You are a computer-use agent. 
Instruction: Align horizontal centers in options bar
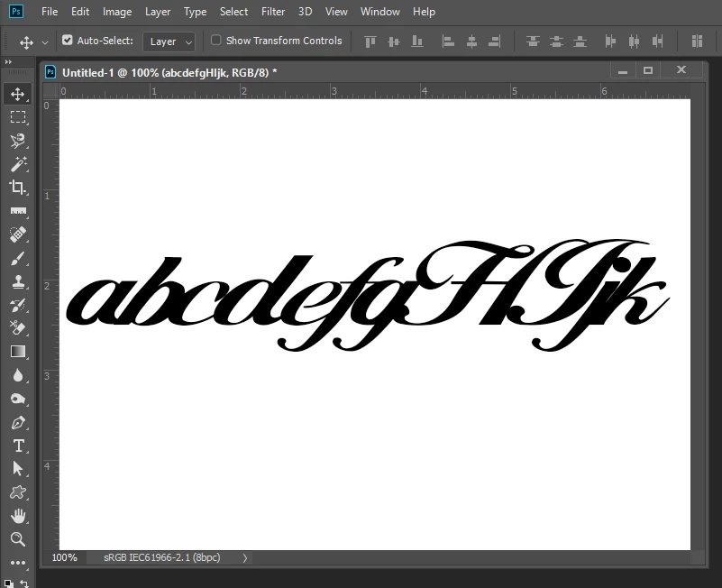[x=471, y=41]
